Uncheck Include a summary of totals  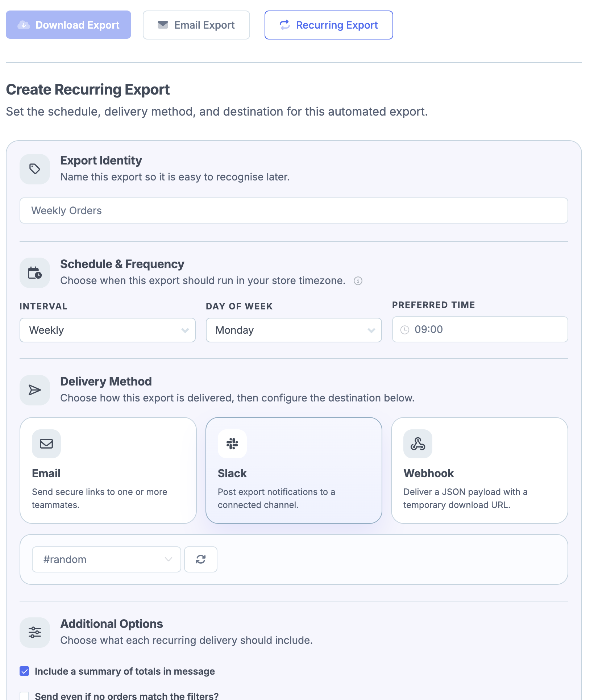click(x=24, y=671)
